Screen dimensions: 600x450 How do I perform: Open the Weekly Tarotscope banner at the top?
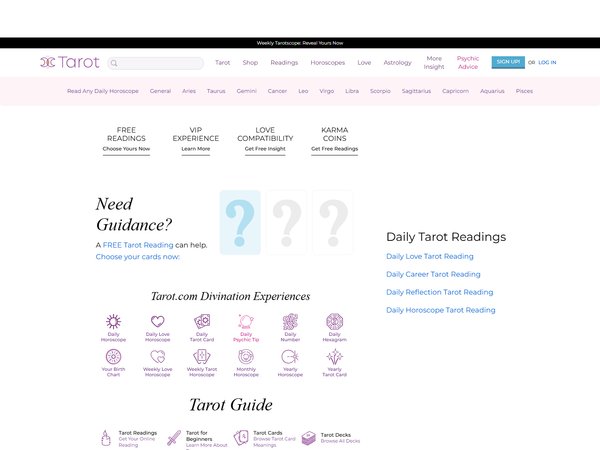[300, 43]
